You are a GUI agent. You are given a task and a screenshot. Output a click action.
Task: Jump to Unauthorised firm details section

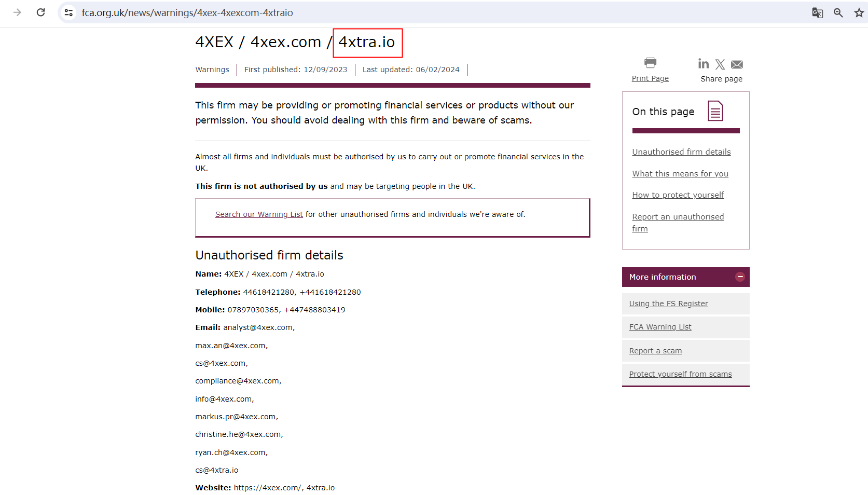(x=681, y=152)
